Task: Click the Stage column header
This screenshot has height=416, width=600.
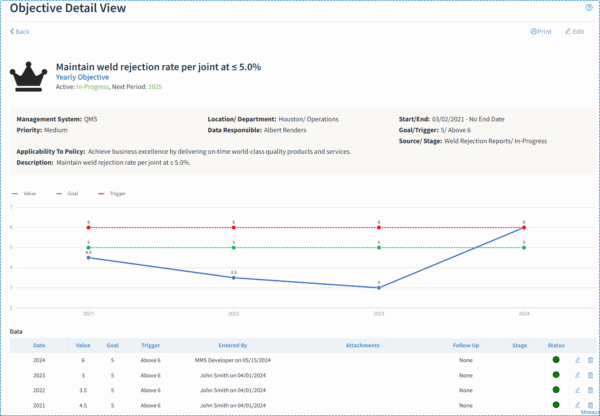Action: pyautogui.click(x=520, y=345)
